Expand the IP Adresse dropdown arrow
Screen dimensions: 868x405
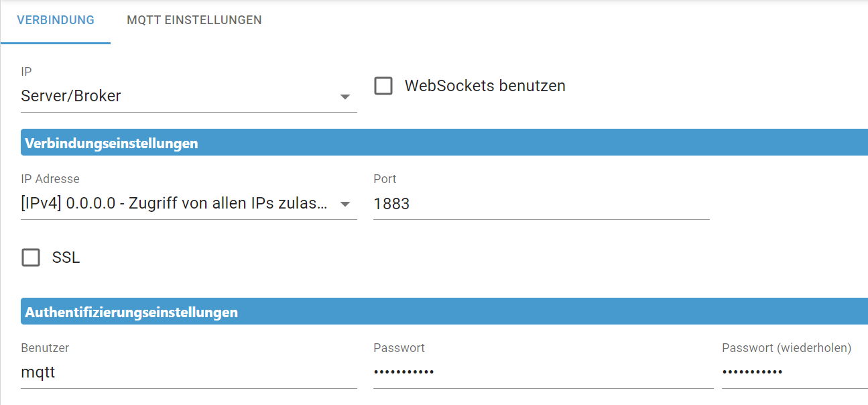click(x=345, y=204)
